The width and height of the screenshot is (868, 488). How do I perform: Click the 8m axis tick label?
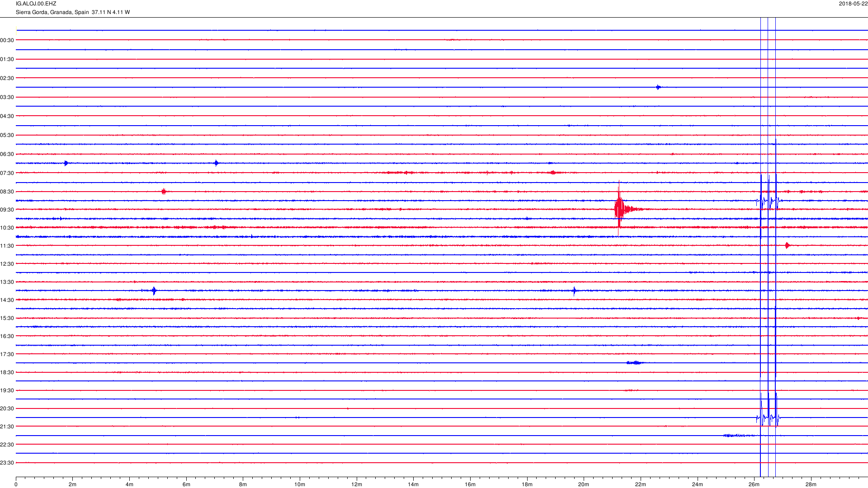[243, 484]
